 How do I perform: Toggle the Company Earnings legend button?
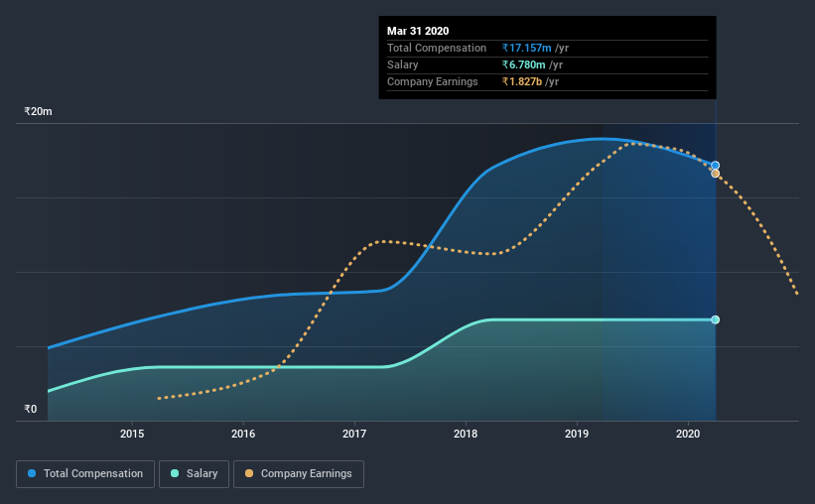299,474
